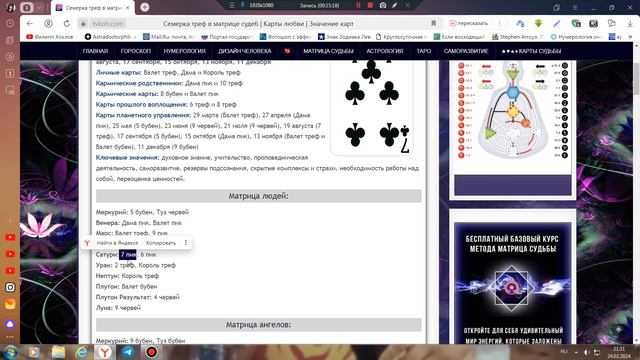Open the browser hamburger menu
640x360 pixels.
tap(574, 8)
